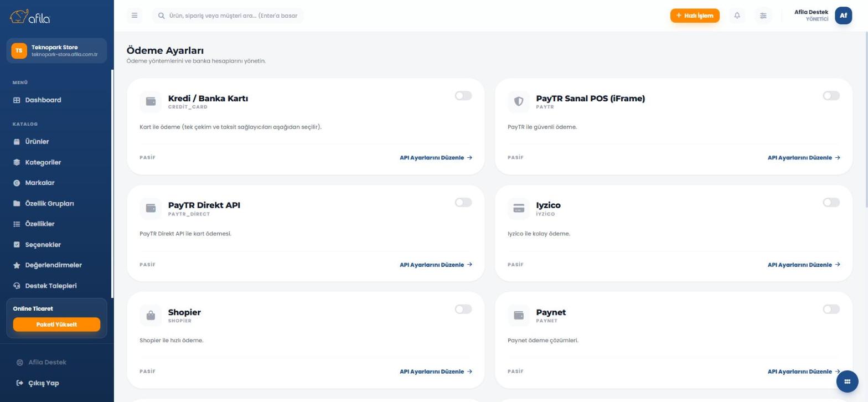Click the PayTR Sanal POS shield icon
This screenshot has width=868, height=402.
(x=519, y=101)
